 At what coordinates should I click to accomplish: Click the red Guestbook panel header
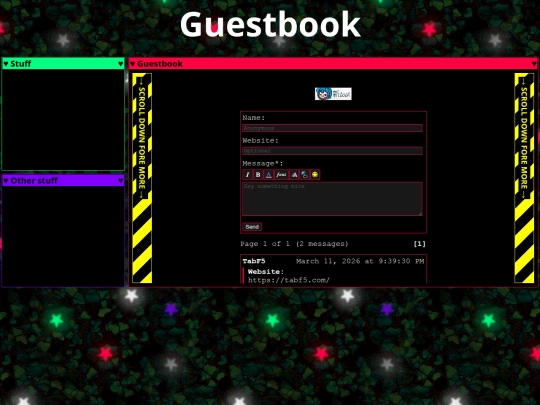[x=333, y=63]
